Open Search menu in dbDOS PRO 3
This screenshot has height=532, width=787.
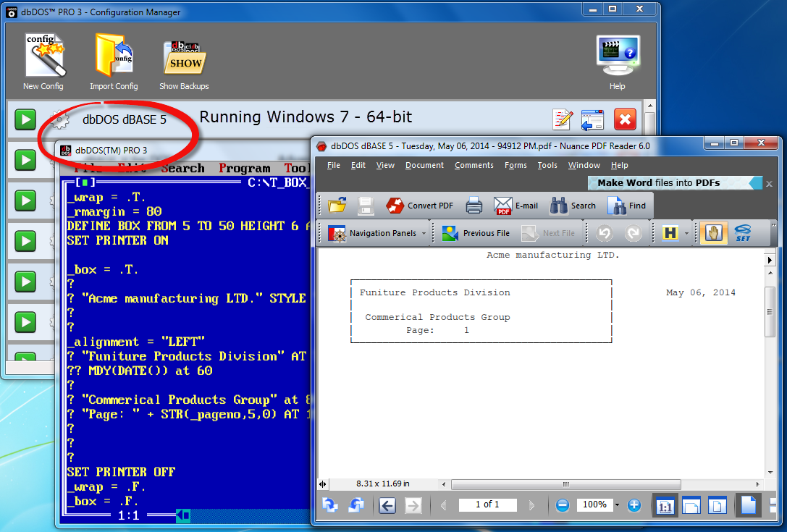pos(182,168)
